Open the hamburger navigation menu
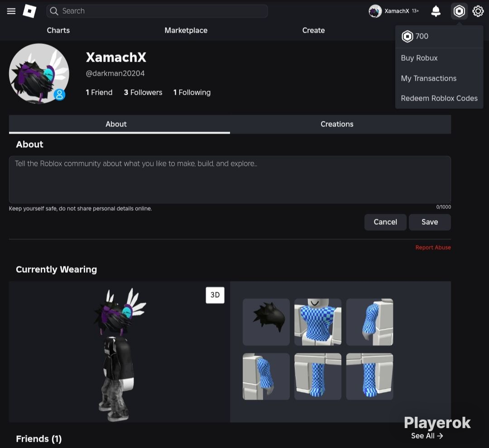 [11, 11]
